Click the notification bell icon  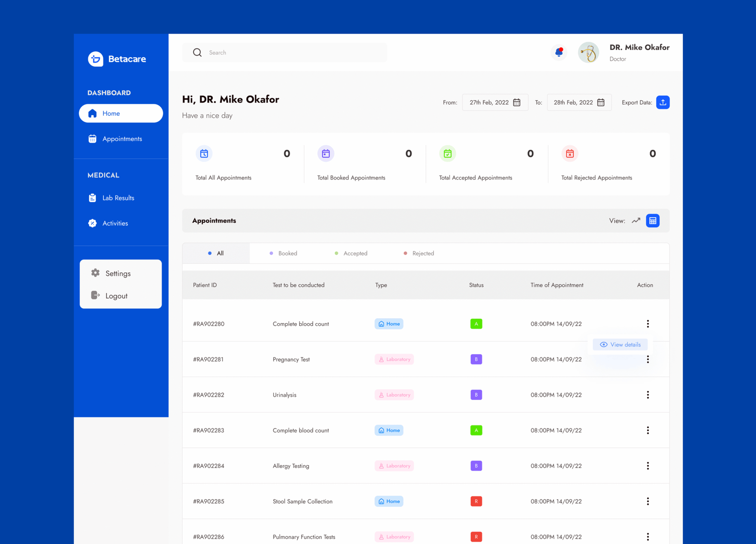559,52
